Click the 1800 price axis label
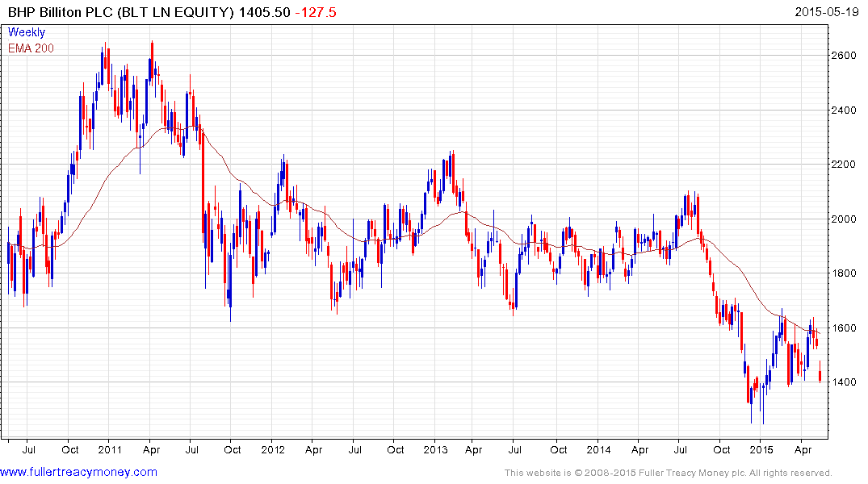Screen dimensions: 868x484 pos(845,273)
